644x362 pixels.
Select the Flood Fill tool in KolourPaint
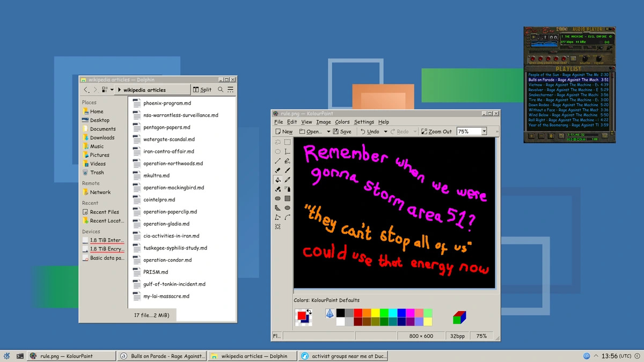click(x=277, y=180)
